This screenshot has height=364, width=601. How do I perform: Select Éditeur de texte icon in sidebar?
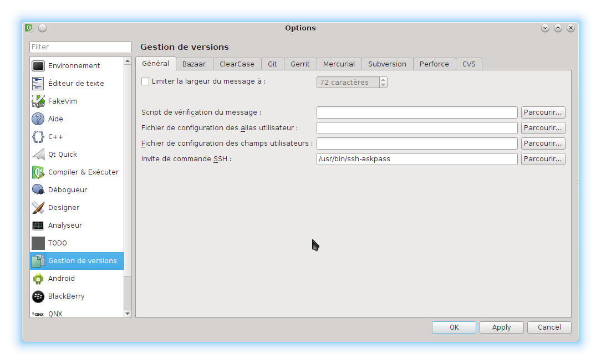tap(38, 84)
